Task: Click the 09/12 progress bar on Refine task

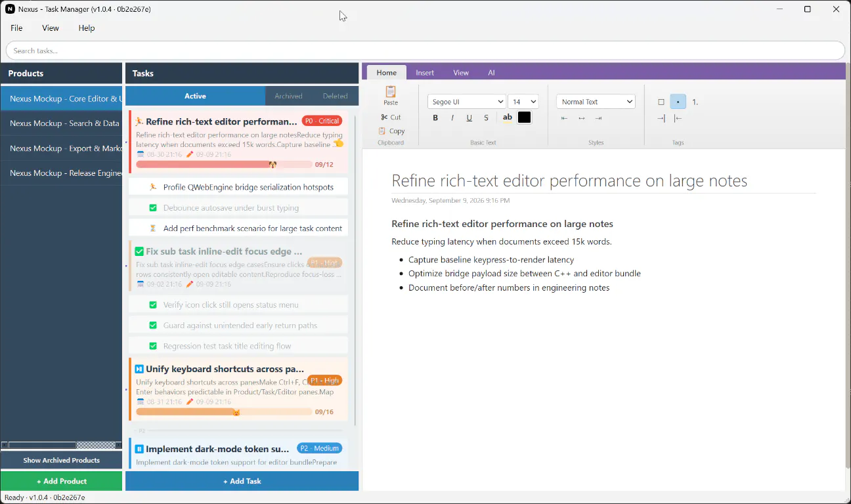Action: coord(223,165)
